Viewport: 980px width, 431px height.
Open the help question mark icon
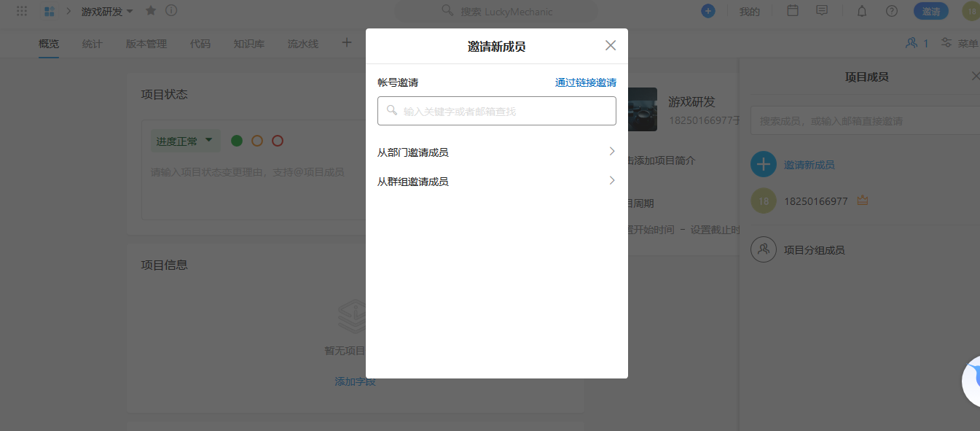891,11
